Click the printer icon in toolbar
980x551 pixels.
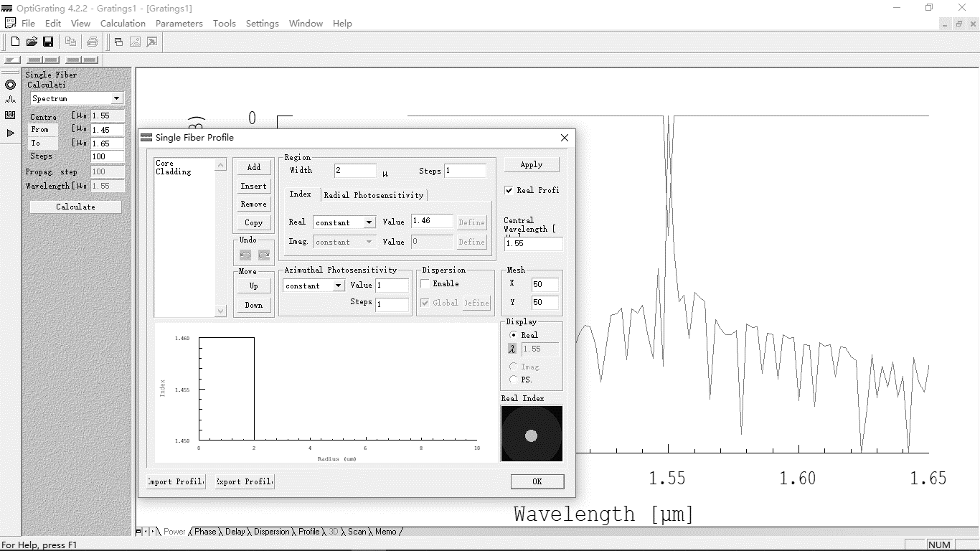[93, 42]
